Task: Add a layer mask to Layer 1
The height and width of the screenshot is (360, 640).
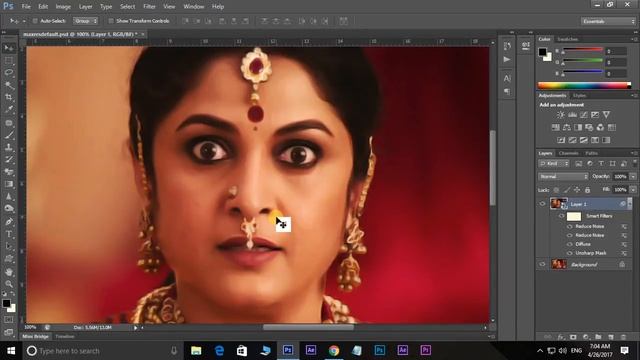Action: pos(573,337)
